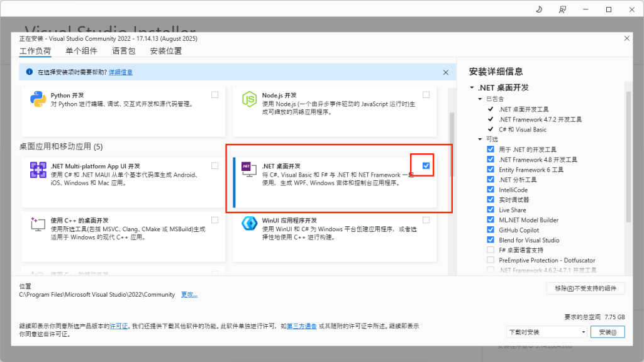Click the .NET 桌面开发 workload icon
The height and width of the screenshot is (362, 644).
click(249, 168)
